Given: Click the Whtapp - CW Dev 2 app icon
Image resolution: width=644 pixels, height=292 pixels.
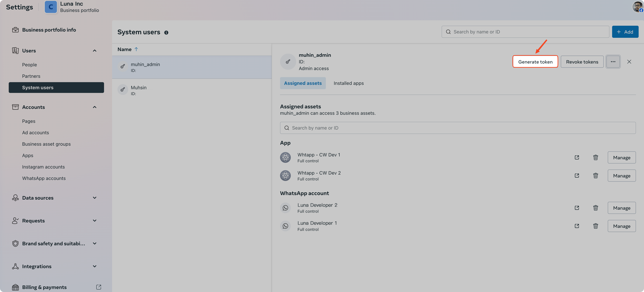Looking at the screenshot, I should [x=285, y=176].
